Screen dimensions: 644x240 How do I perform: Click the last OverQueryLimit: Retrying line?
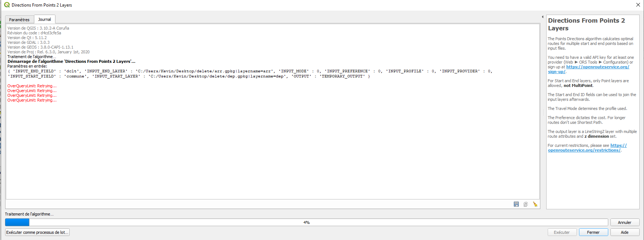tap(32, 100)
